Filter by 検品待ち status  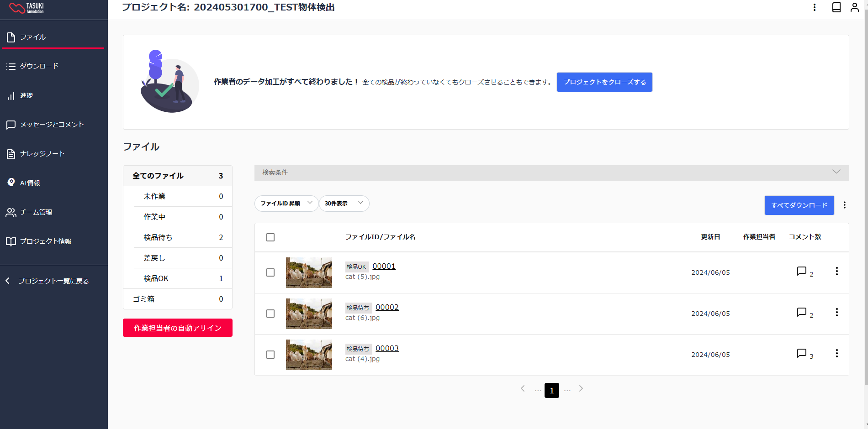[183, 237]
